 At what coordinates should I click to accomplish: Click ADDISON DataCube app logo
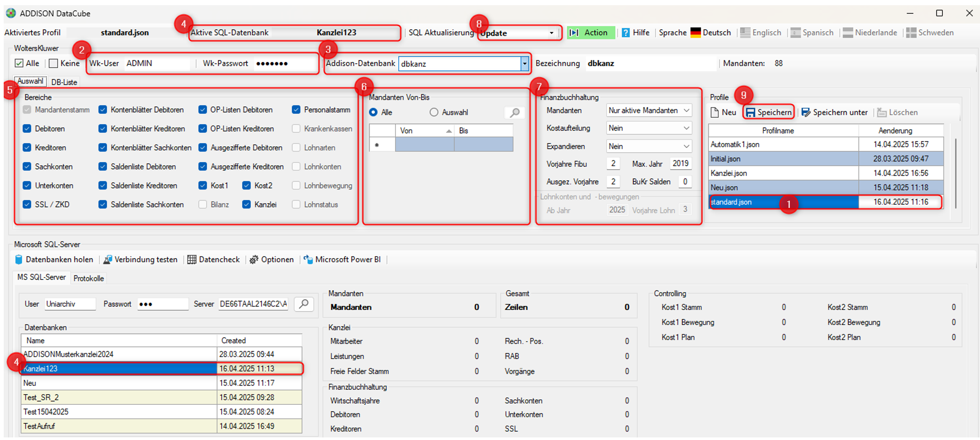(11, 13)
